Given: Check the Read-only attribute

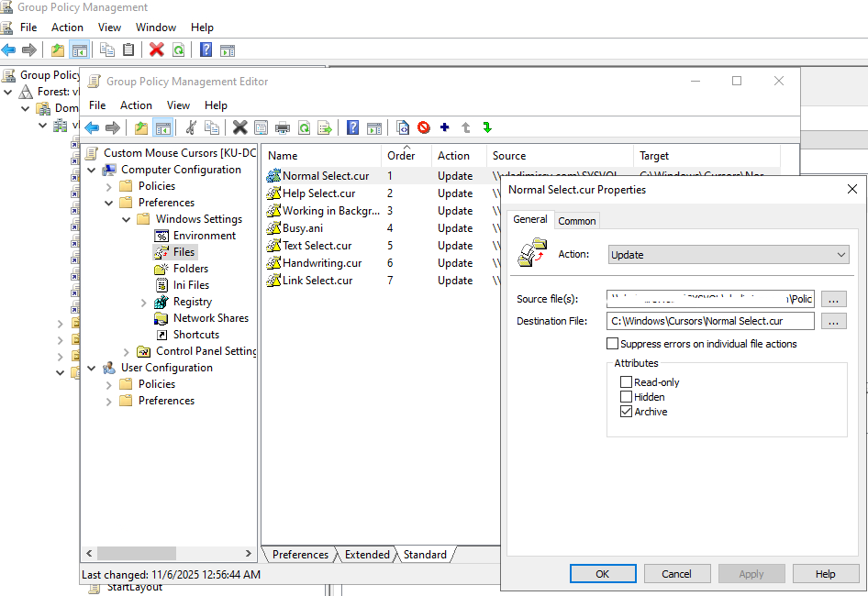Looking at the screenshot, I should tap(626, 381).
